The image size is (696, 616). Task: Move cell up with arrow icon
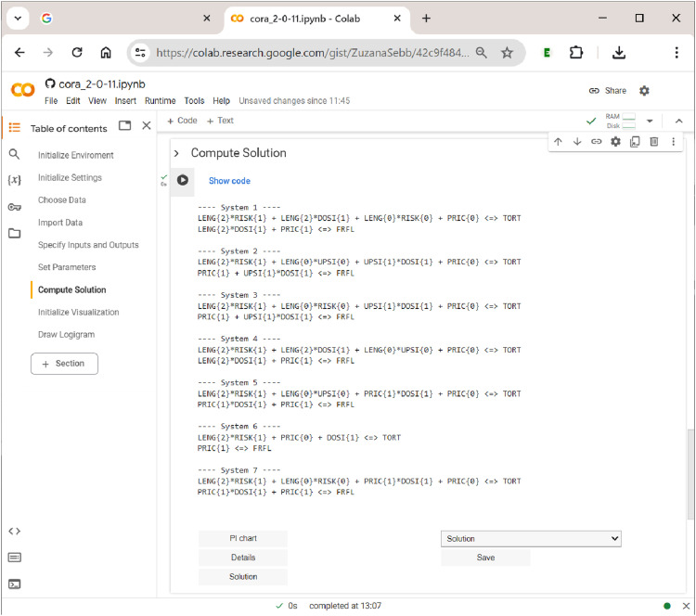[x=558, y=142]
